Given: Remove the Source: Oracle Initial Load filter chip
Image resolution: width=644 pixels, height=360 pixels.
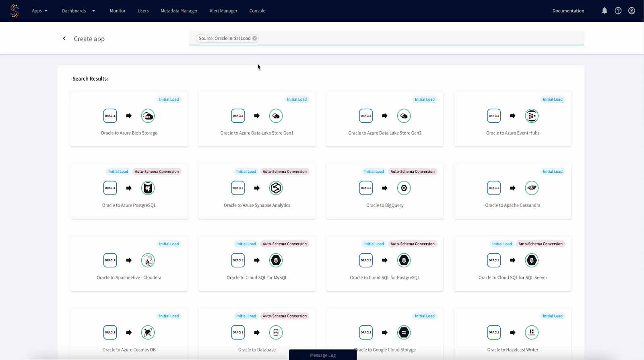Looking at the screenshot, I should click(x=255, y=38).
